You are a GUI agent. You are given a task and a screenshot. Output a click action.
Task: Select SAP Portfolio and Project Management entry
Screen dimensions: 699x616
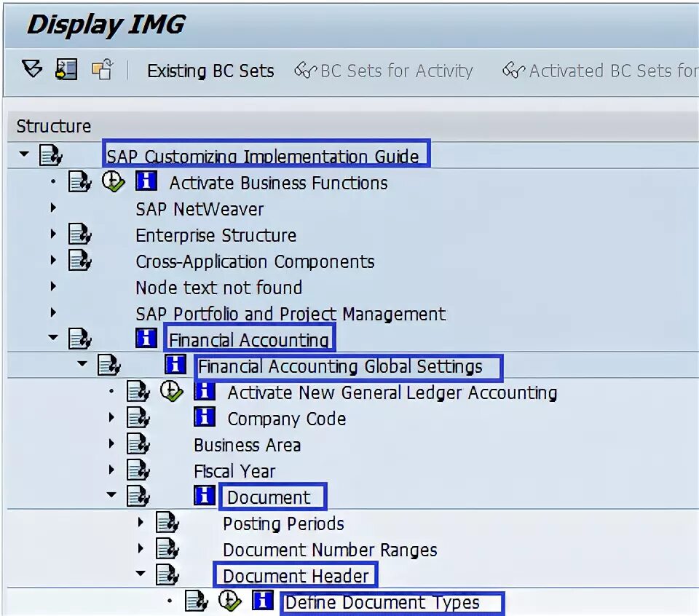pyautogui.click(x=291, y=315)
